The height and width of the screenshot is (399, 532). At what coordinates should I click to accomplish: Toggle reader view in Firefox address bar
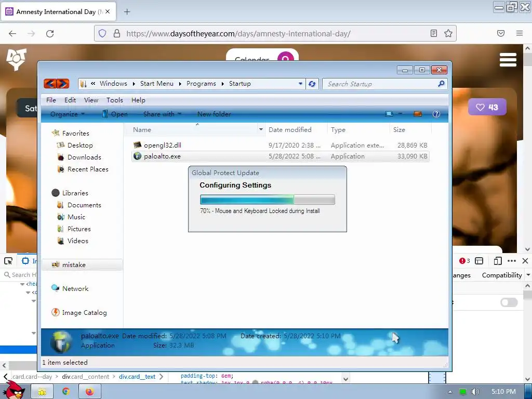pos(434,33)
